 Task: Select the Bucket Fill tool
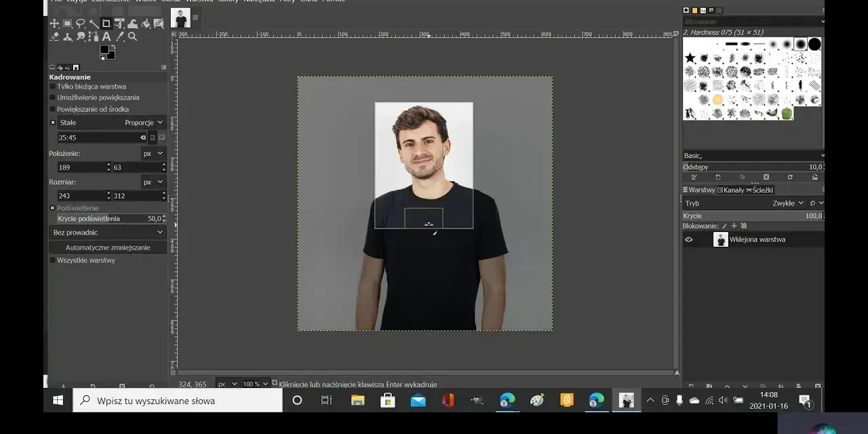(x=145, y=24)
